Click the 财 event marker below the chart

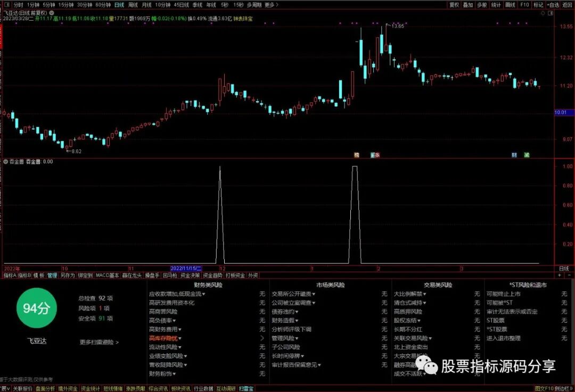tap(514, 155)
